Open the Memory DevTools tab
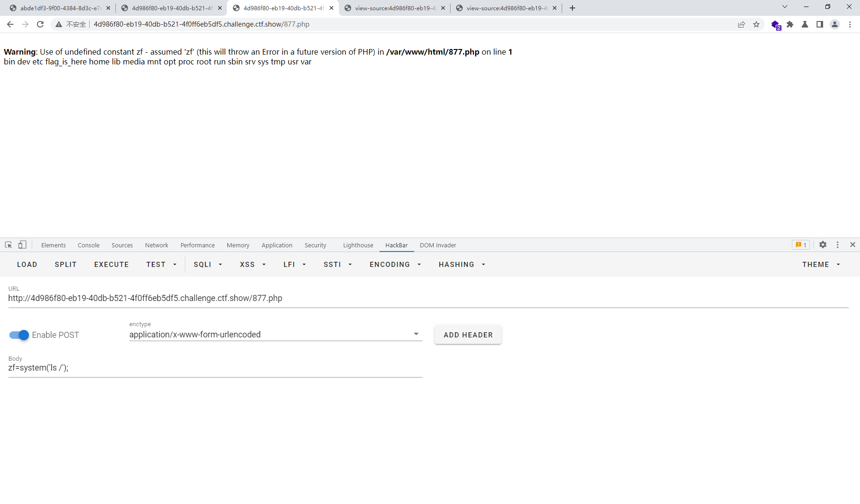860x504 pixels. [x=238, y=245]
